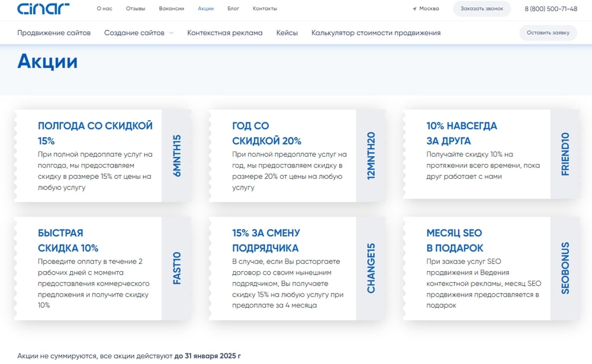Open Калькулятор стоимости продвижения

[x=376, y=33]
